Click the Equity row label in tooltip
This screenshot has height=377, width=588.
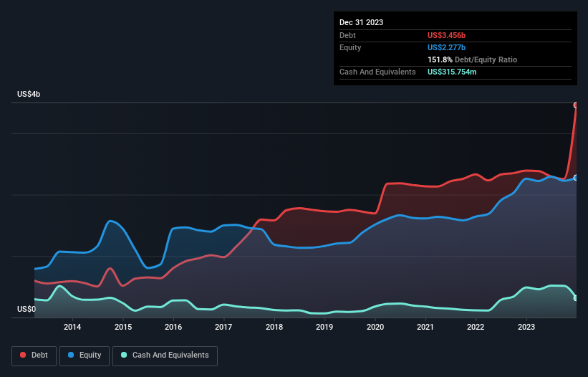tap(350, 47)
